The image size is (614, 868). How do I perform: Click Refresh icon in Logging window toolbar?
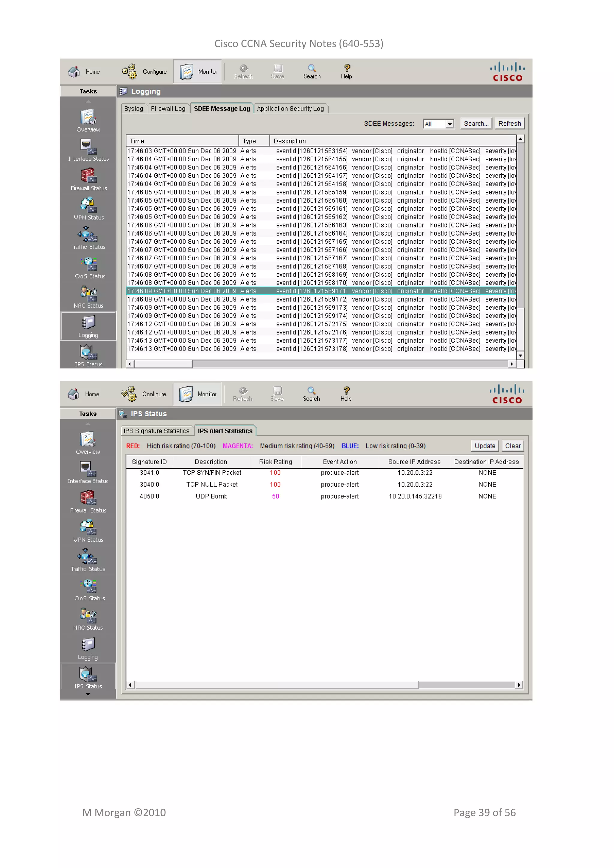[243, 71]
